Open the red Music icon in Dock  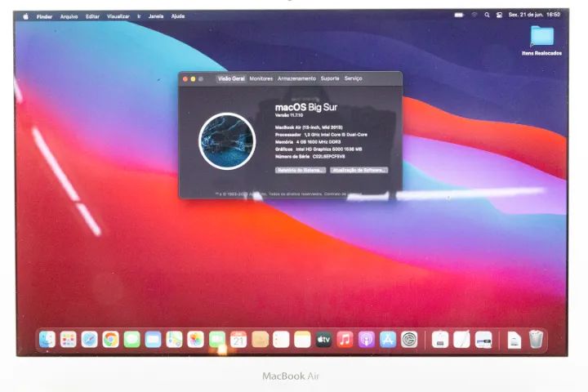tap(345, 340)
